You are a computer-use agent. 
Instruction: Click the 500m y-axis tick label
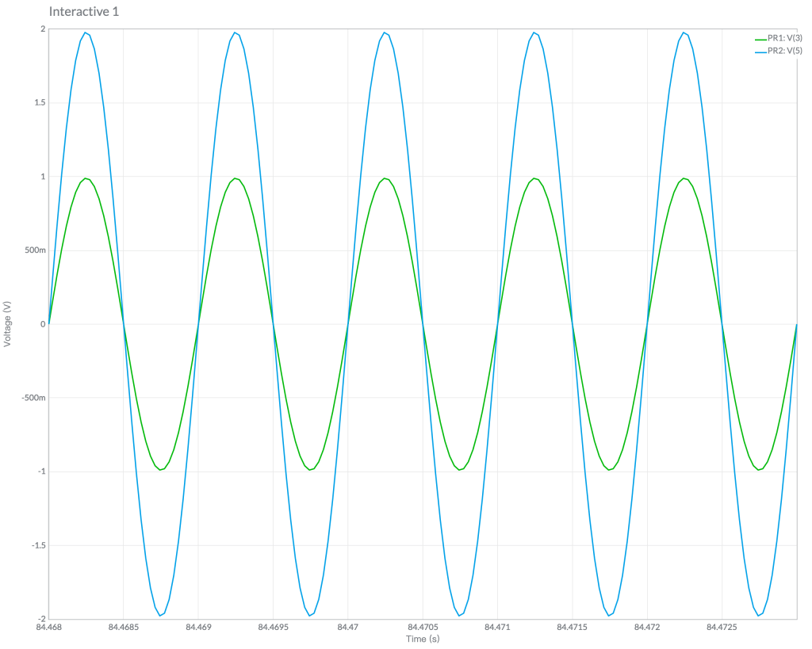pyautogui.click(x=33, y=250)
